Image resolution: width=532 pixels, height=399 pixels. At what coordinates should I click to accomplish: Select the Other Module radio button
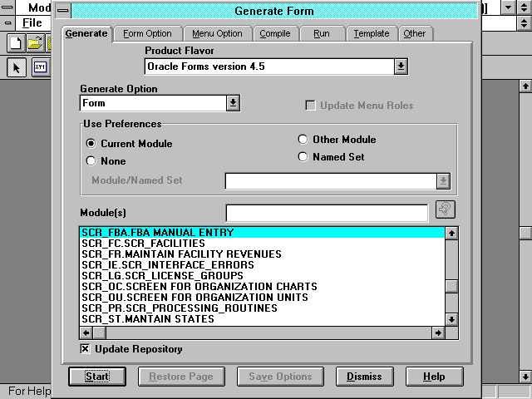coord(303,140)
